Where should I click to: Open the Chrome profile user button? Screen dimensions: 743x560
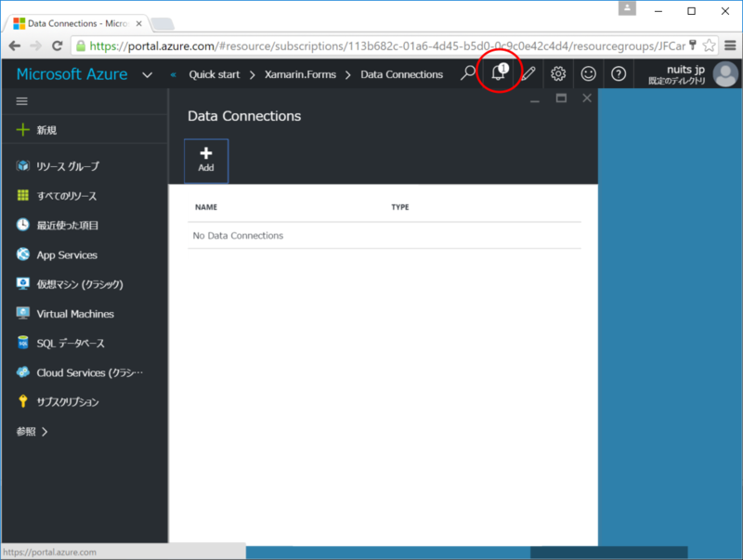(627, 8)
